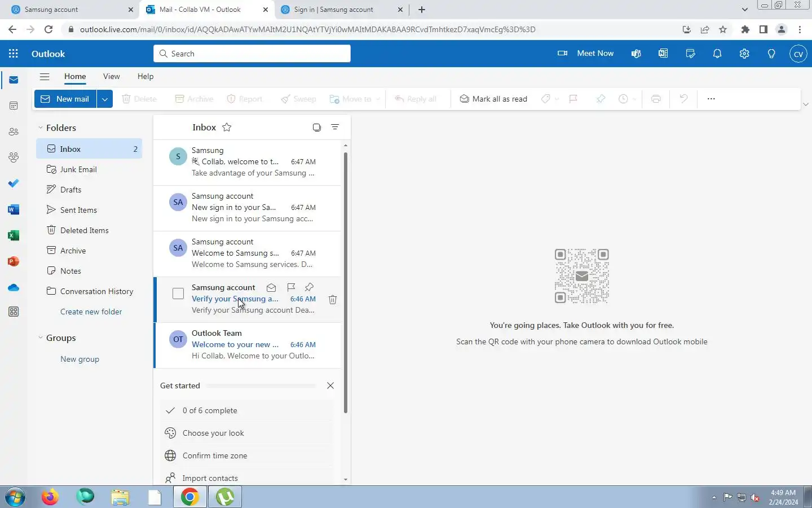Open the Drafts folder

click(x=89, y=190)
